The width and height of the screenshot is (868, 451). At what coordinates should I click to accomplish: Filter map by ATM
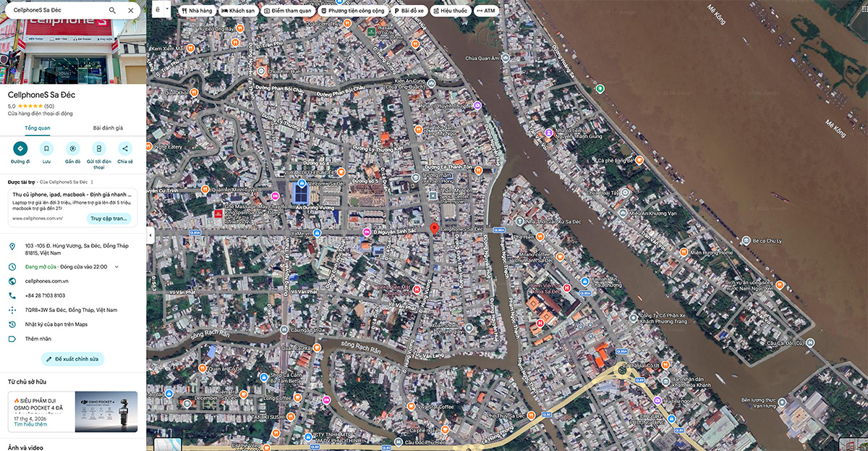[487, 11]
